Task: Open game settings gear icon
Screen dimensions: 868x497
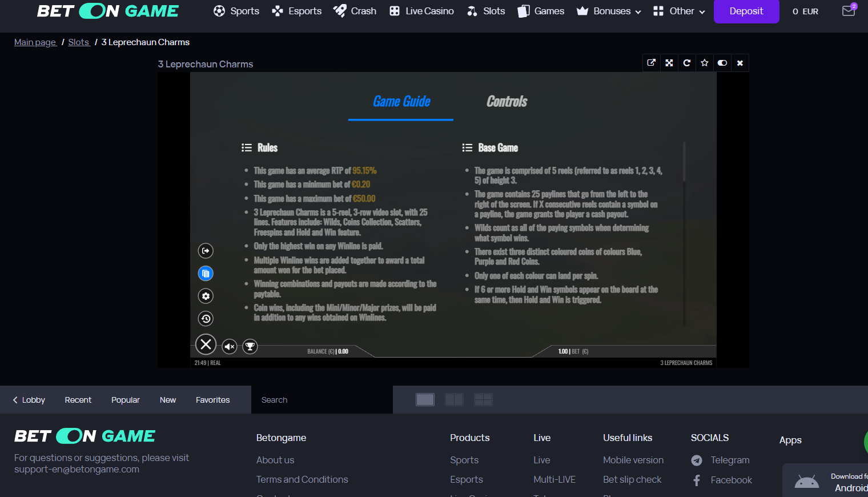Action: (206, 296)
